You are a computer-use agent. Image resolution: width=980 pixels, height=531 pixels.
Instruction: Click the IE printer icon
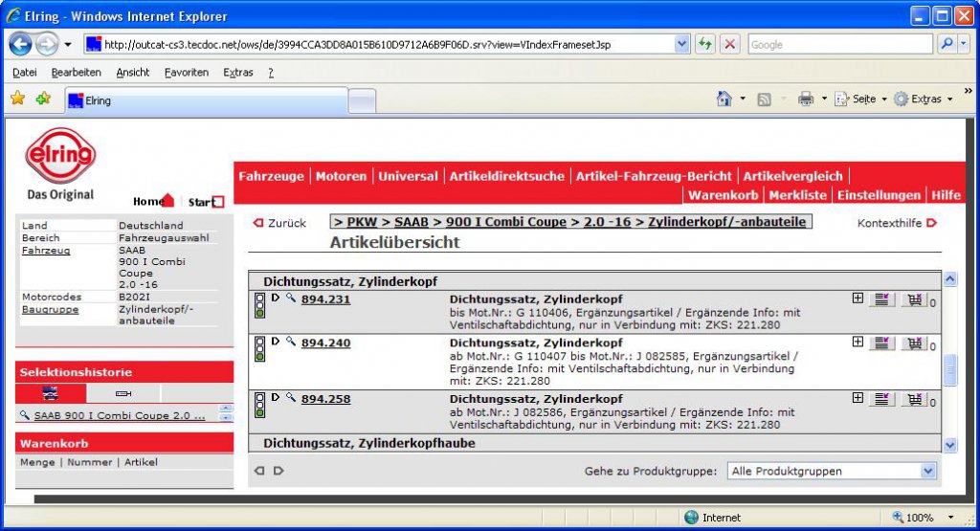(x=806, y=99)
